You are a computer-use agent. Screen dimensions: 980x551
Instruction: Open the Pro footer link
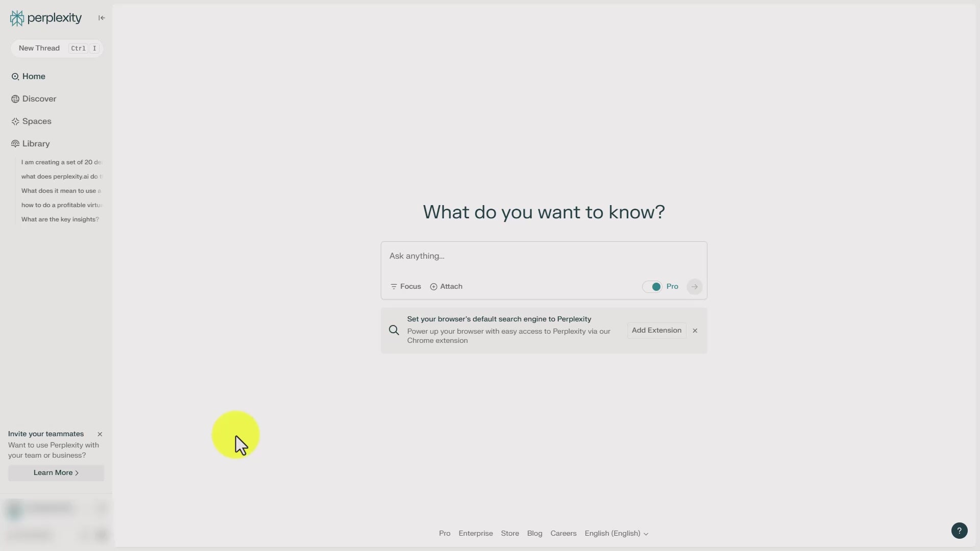(x=445, y=534)
